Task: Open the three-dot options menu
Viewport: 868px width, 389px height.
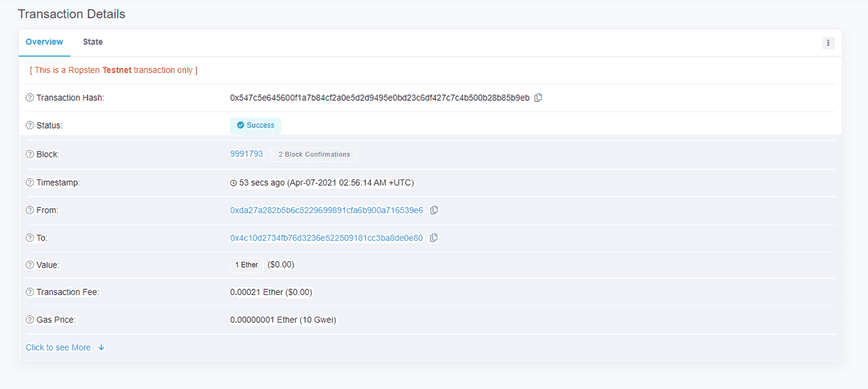Action: coord(828,43)
